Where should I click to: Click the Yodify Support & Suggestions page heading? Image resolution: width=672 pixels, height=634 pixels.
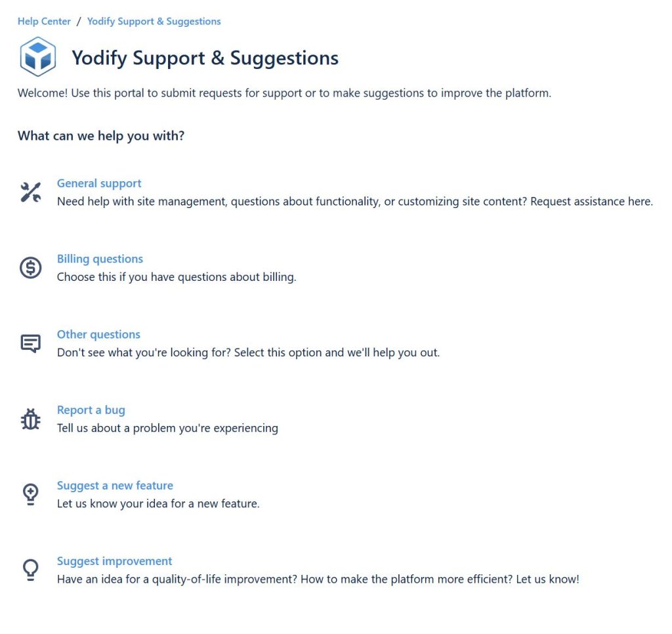click(205, 58)
